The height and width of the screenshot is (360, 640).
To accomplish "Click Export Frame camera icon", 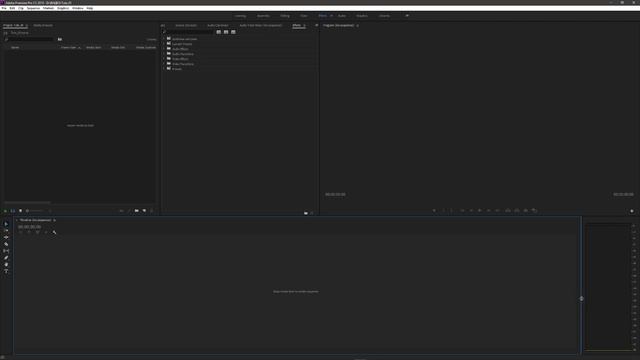I will pos(526,211).
